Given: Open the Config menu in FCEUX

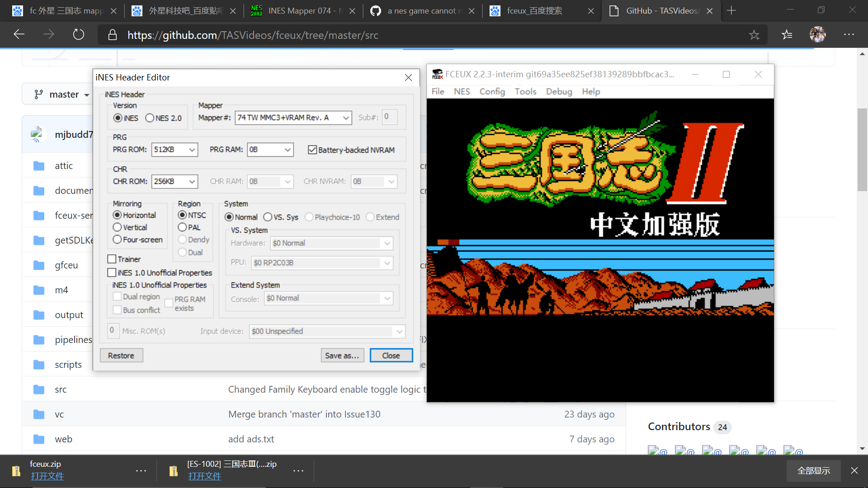Looking at the screenshot, I should tap(492, 91).
